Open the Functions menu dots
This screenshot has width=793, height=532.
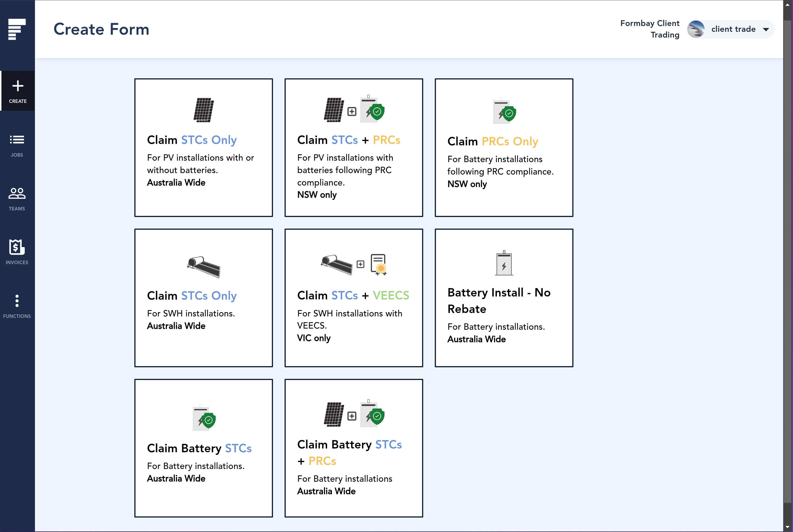click(17, 301)
